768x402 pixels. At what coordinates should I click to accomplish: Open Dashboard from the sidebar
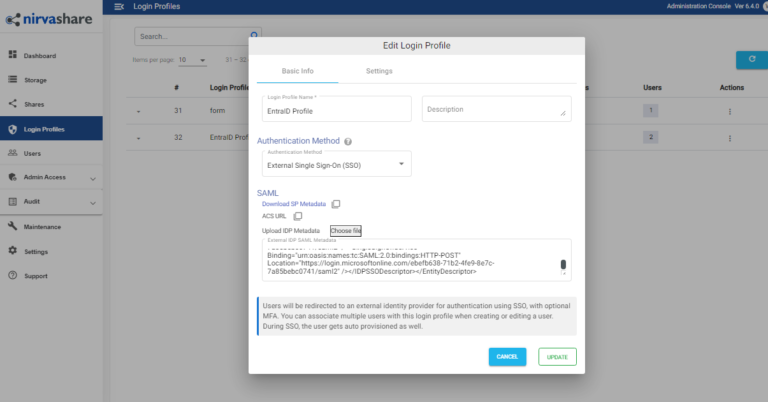pyautogui.click(x=40, y=55)
